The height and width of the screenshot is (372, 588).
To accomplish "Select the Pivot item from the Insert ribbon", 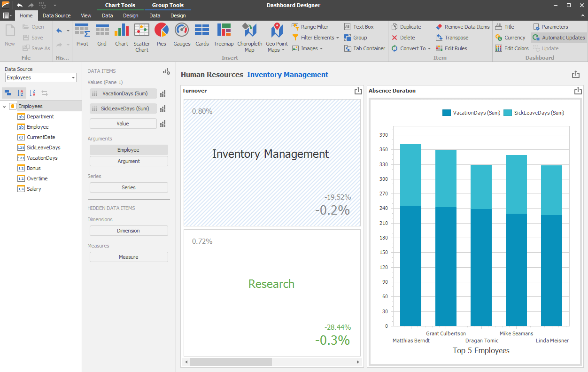I will click(82, 38).
